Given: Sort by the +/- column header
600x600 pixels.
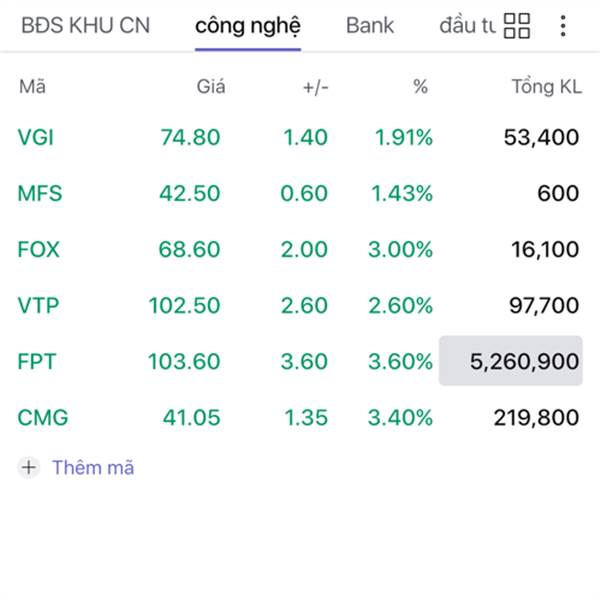Looking at the screenshot, I should pyautogui.click(x=315, y=87).
